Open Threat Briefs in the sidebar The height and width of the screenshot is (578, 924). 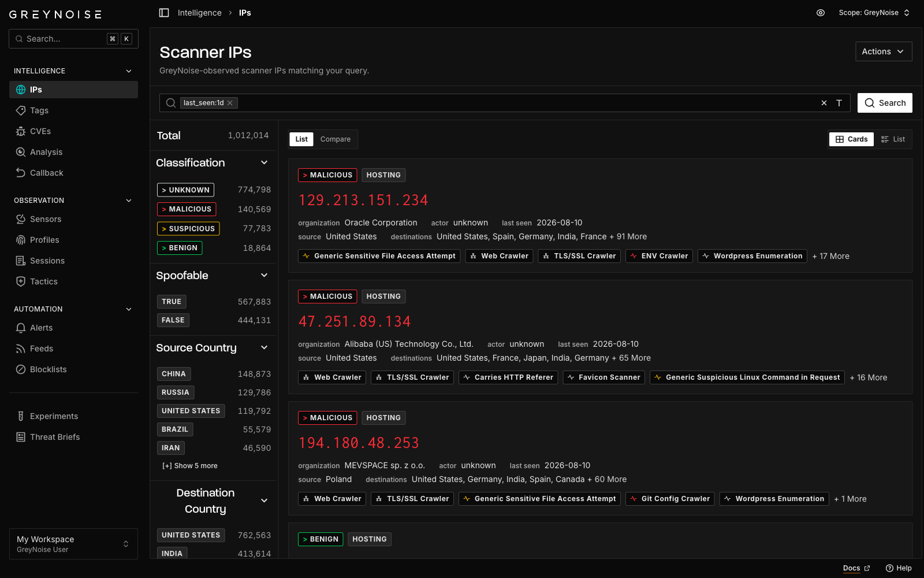pyautogui.click(x=73, y=437)
